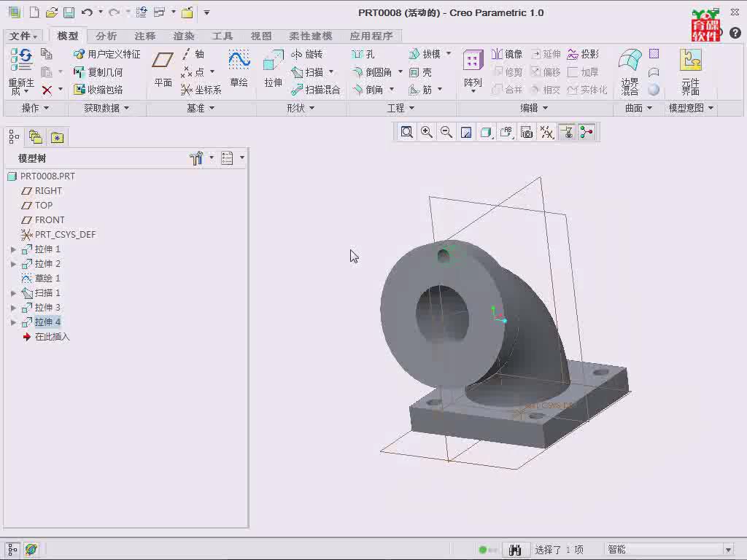The height and width of the screenshot is (560, 747).
Task: Toggle the spin center display icon
Action: (x=587, y=132)
